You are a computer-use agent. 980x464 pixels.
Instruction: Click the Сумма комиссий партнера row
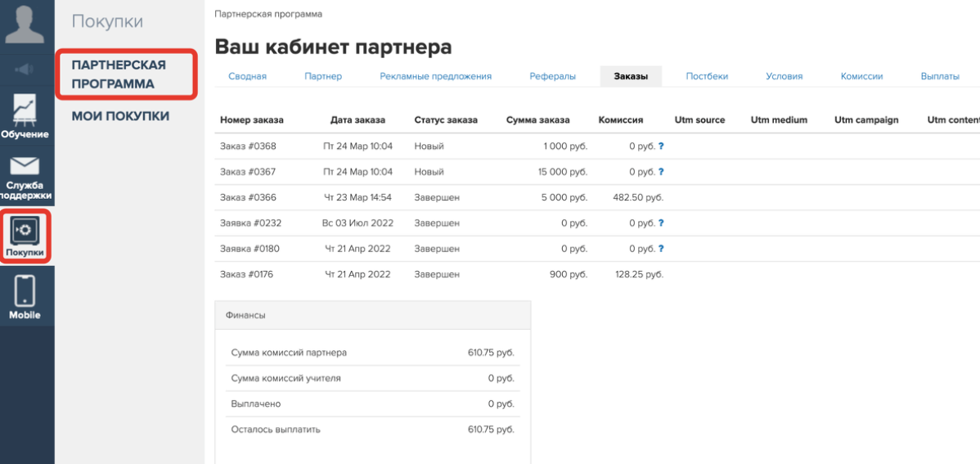tap(372, 353)
